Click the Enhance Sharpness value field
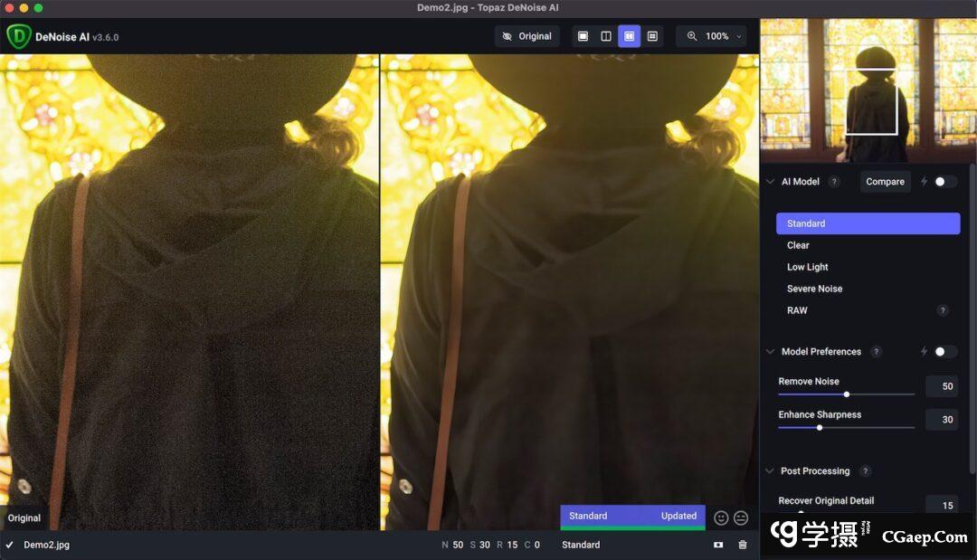 [x=942, y=420]
